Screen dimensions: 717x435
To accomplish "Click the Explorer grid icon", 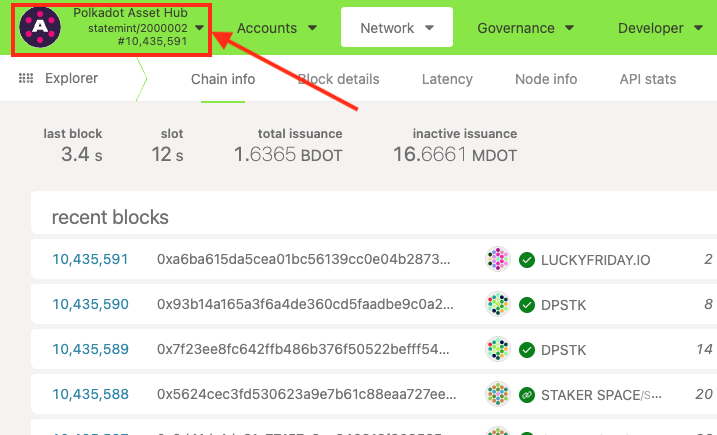I will (26, 78).
